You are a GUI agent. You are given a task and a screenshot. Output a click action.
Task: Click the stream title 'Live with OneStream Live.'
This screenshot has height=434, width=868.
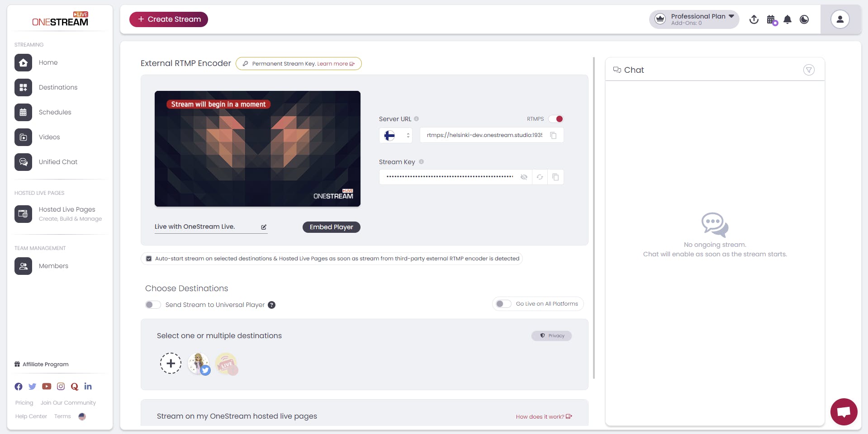point(194,227)
